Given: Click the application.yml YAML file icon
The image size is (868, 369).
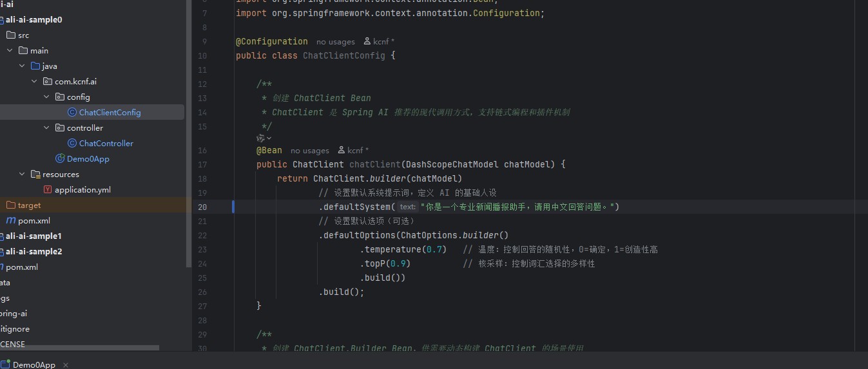Looking at the screenshot, I should pyautogui.click(x=48, y=190).
